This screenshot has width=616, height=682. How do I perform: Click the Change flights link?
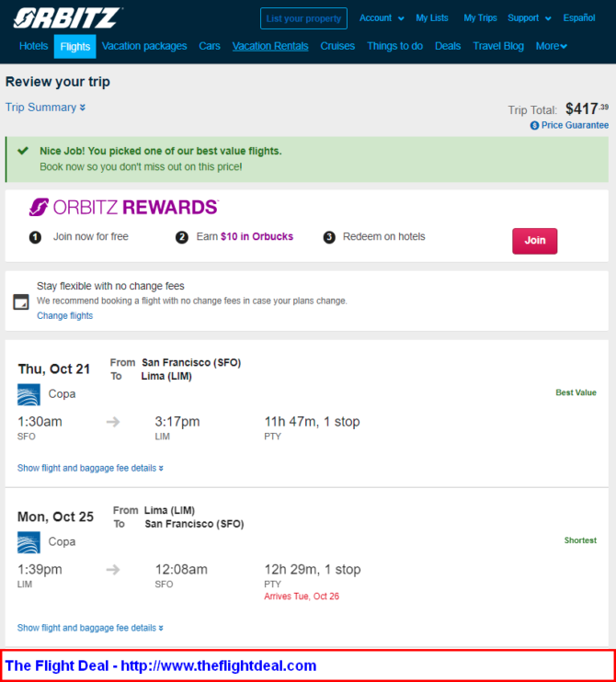click(65, 316)
